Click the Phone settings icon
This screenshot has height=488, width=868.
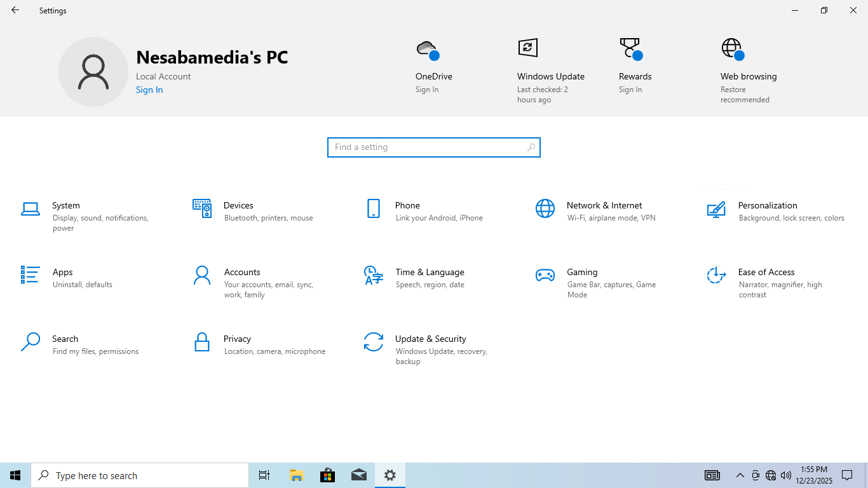click(x=374, y=208)
